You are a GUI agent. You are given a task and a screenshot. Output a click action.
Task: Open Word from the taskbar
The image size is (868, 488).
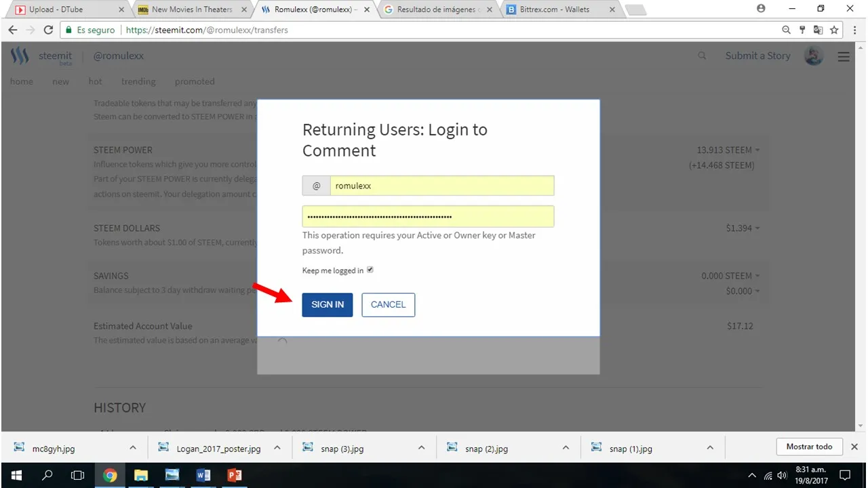pyautogui.click(x=203, y=475)
